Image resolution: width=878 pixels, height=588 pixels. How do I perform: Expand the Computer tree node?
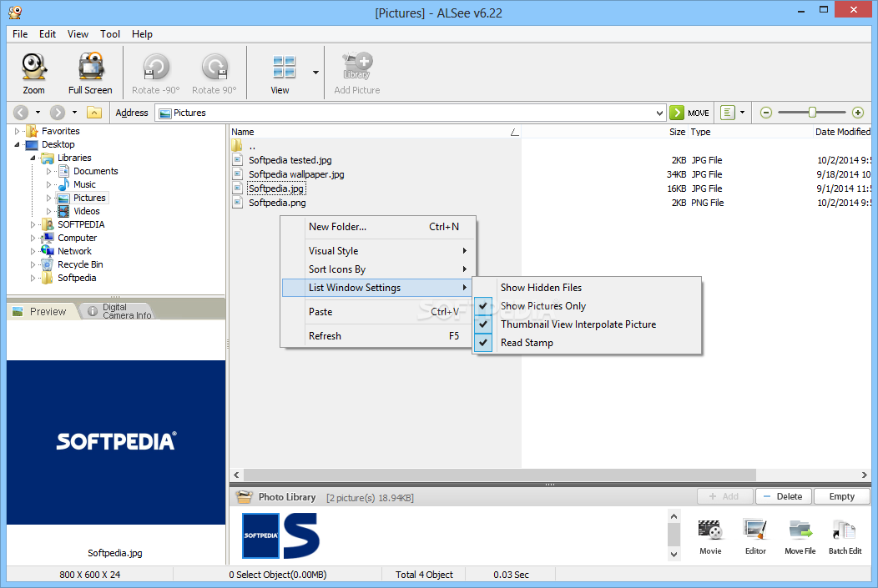33,238
